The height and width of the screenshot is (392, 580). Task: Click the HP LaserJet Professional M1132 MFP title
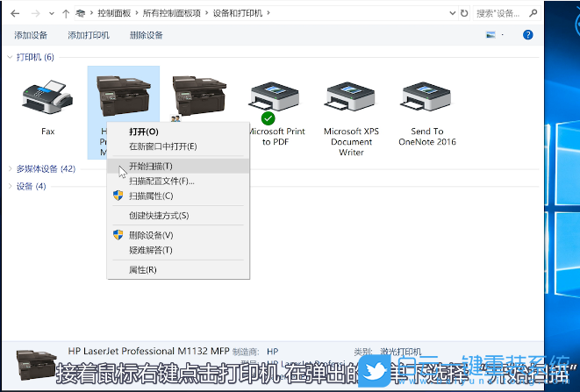coord(148,351)
